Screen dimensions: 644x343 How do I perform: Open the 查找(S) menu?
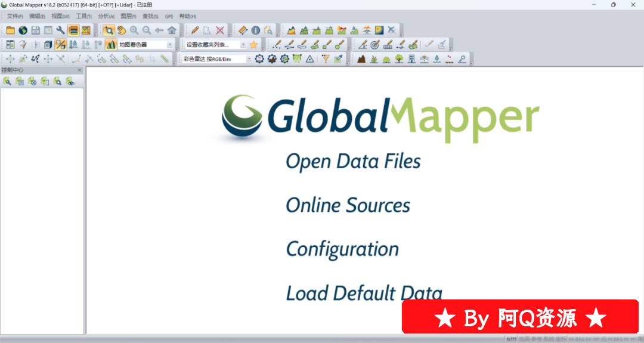point(150,17)
